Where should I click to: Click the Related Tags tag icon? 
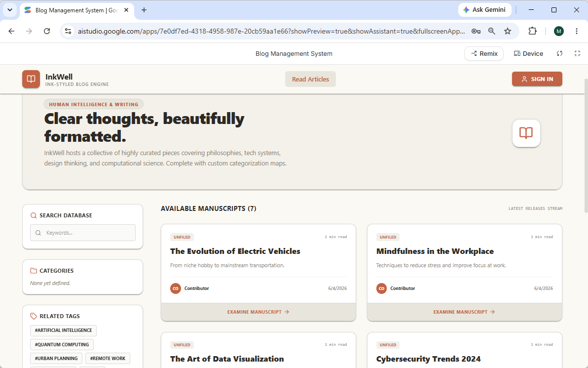click(34, 316)
